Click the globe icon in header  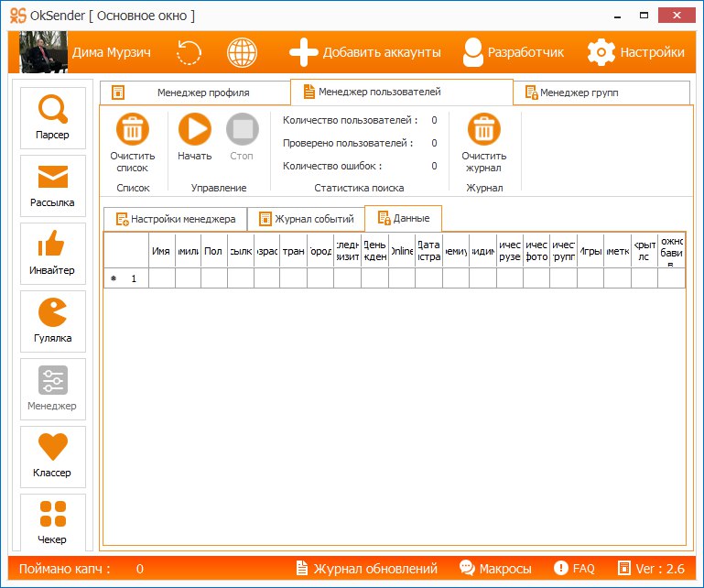pyautogui.click(x=242, y=52)
